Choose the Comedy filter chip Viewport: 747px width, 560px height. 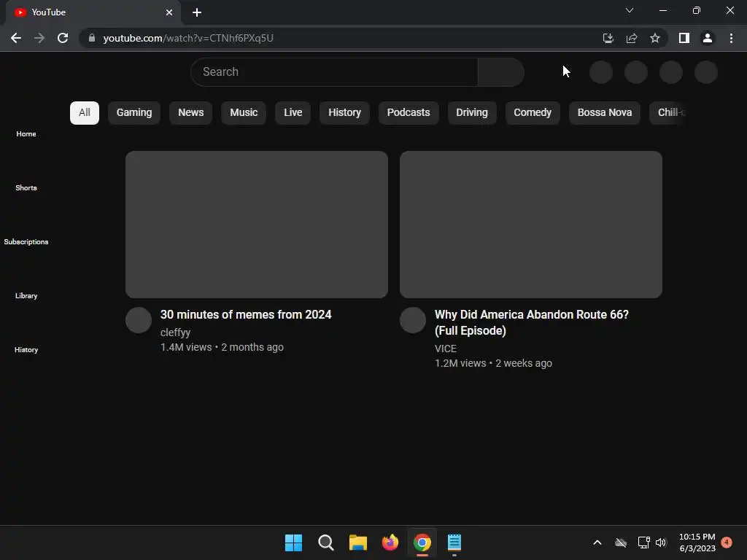[532, 113]
